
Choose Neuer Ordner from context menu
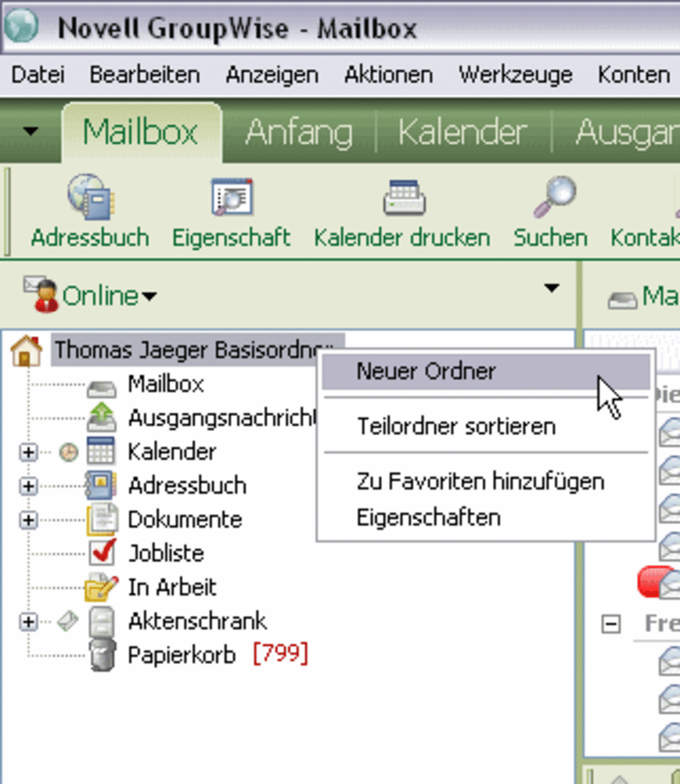(486, 371)
